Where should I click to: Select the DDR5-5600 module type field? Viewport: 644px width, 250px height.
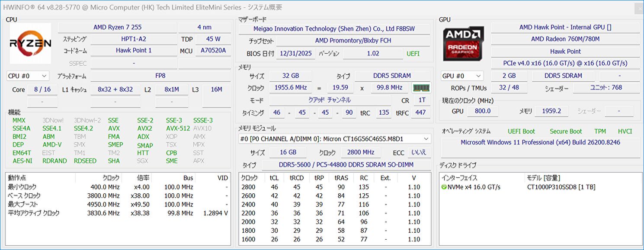click(346, 165)
